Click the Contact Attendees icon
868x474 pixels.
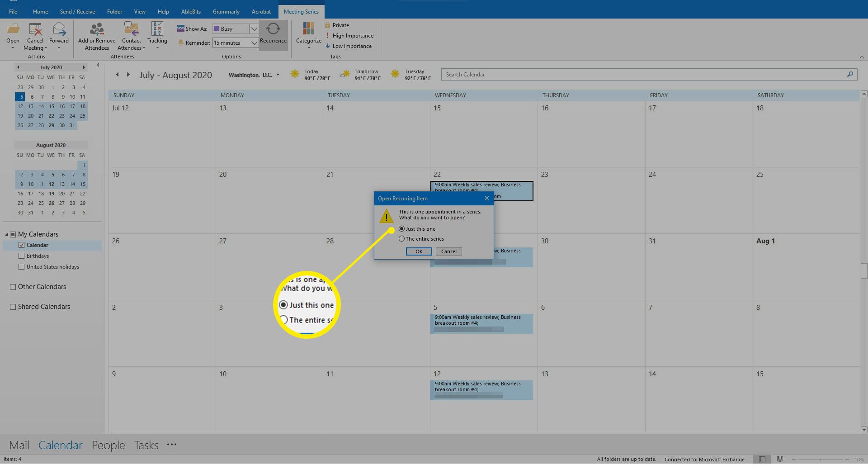pyautogui.click(x=132, y=29)
